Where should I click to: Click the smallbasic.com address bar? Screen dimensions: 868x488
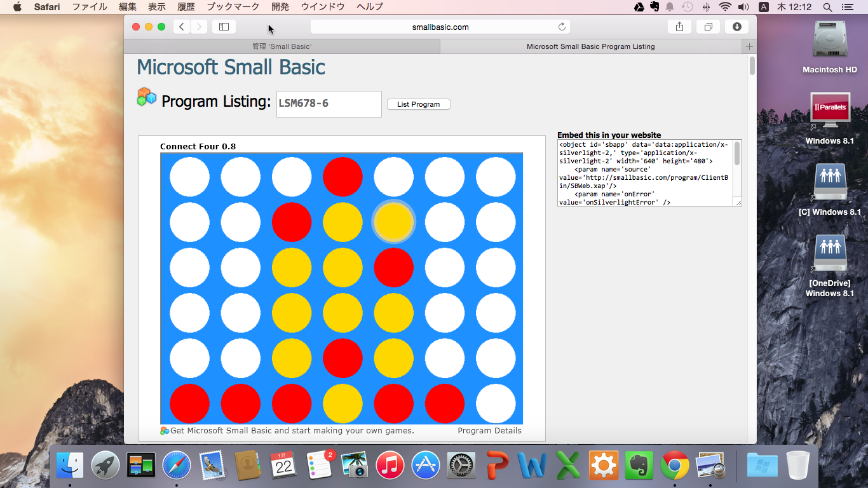(x=440, y=27)
